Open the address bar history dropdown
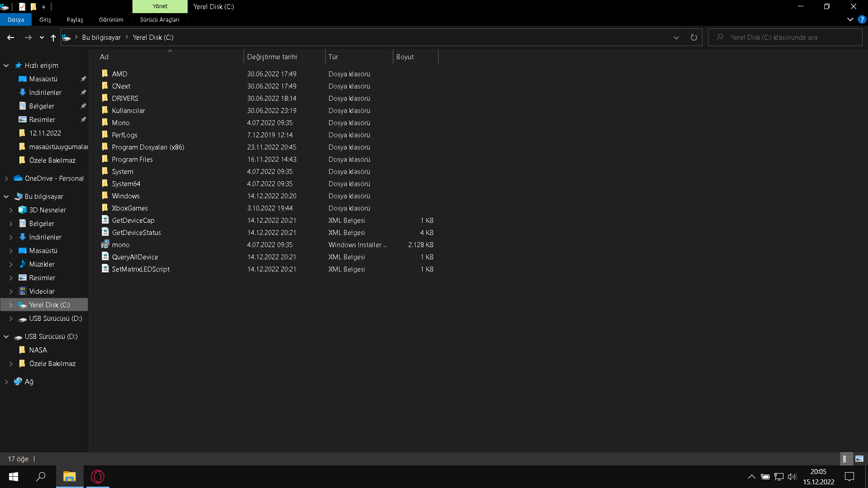Image resolution: width=868 pixels, height=488 pixels. tap(676, 38)
